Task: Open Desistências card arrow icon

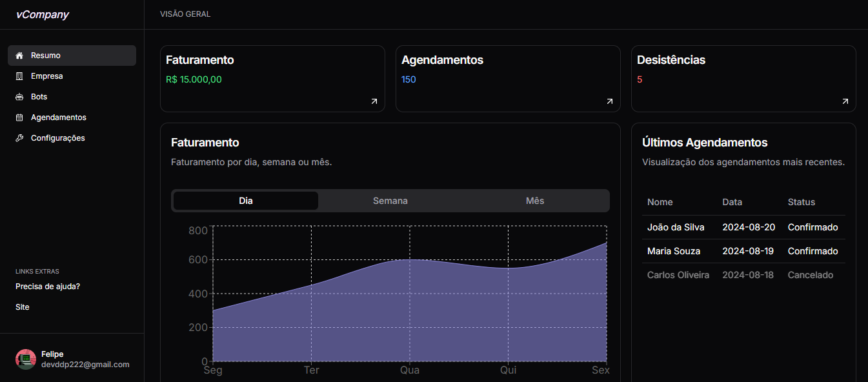Action: point(845,101)
